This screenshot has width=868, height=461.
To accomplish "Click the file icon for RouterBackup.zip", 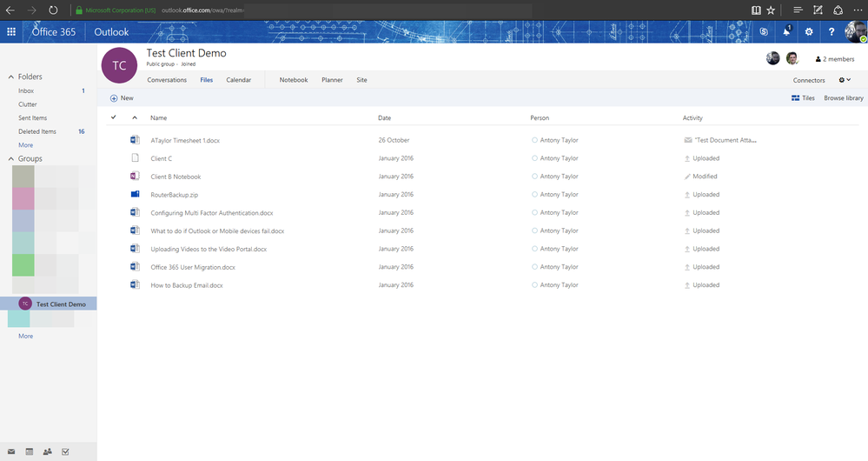I will [x=135, y=194].
